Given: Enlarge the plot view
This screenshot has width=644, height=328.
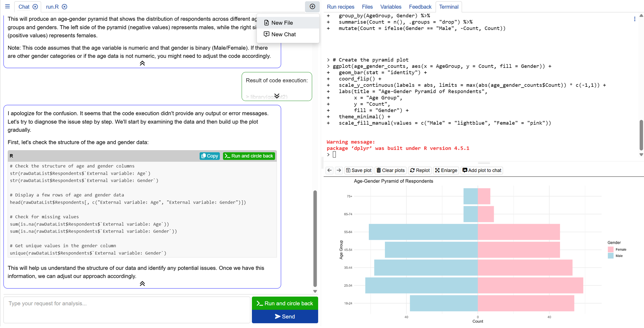Looking at the screenshot, I should tap(446, 170).
